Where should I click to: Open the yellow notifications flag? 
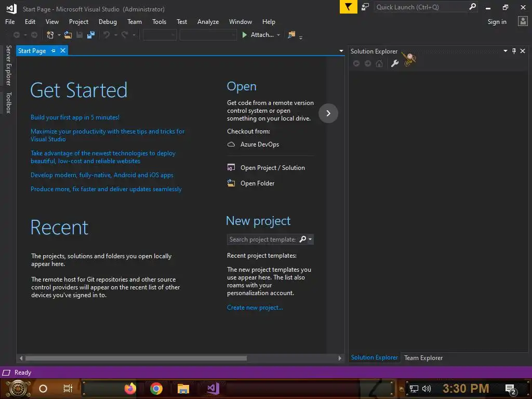point(348,7)
